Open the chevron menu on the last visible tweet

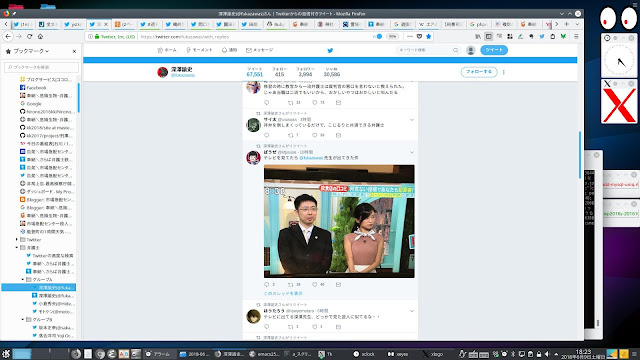[412, 311]
